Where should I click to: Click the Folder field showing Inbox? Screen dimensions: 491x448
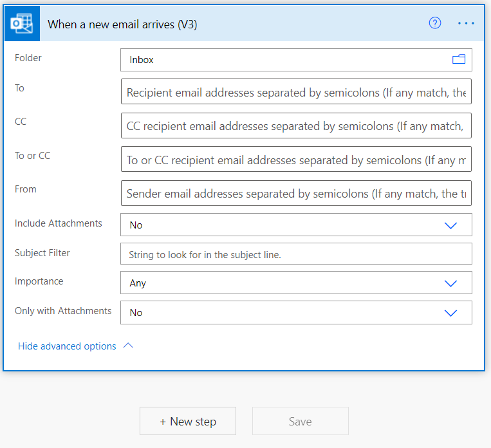click(283, 60)
